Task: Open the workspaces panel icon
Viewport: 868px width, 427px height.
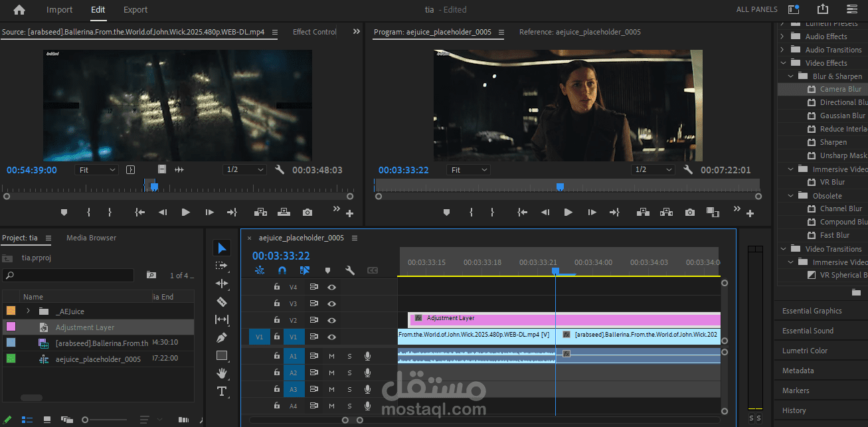Action: coord(794,9)
